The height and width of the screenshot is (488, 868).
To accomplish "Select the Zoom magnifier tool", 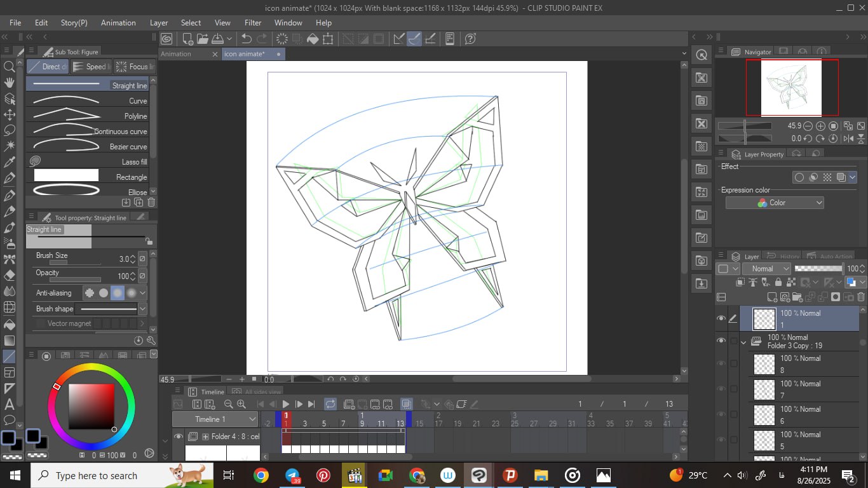I will [x=10, y=67].
